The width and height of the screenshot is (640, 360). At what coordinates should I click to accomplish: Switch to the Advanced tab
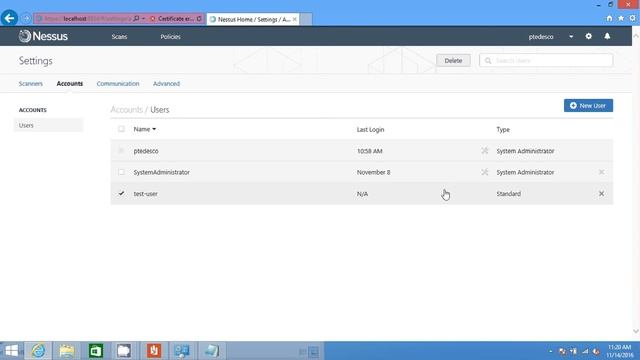(166, 84)
